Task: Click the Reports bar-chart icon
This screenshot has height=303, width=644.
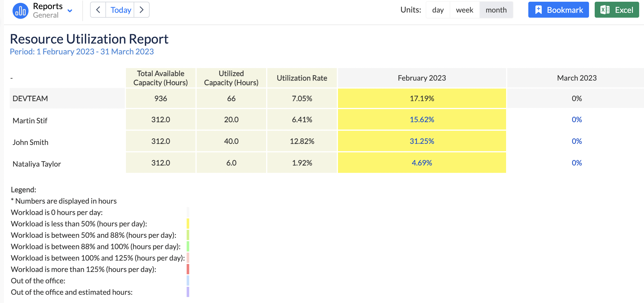Action: coord(20,10)
